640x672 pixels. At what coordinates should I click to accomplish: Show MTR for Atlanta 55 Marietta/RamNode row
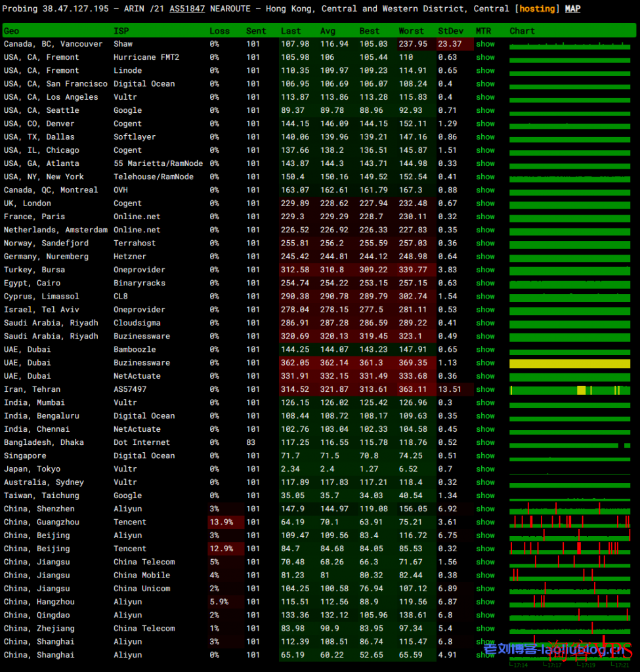click(485, 163)
